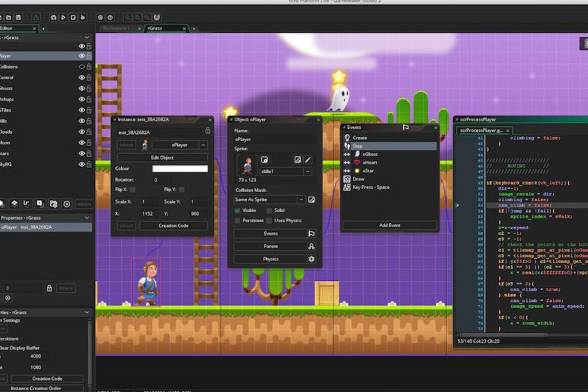
Task: Select the Draw event
Action: coord(390,179)
